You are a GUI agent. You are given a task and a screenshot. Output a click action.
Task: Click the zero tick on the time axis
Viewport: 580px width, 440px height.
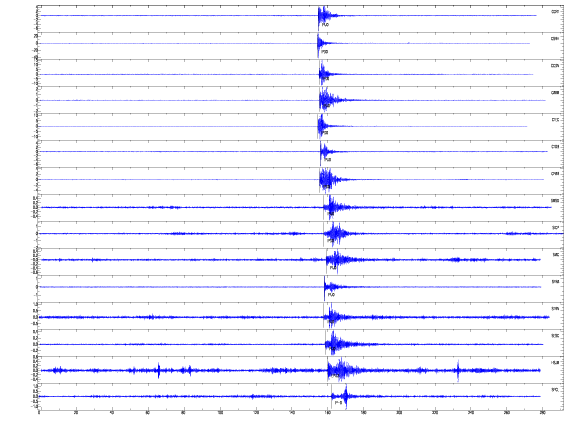point(39,413)
